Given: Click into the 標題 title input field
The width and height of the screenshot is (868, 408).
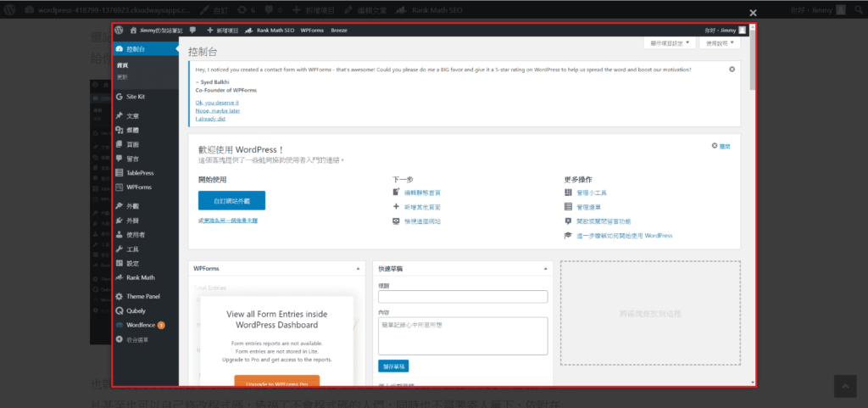Looking at the screenshot, I should [x=463, y=297].
